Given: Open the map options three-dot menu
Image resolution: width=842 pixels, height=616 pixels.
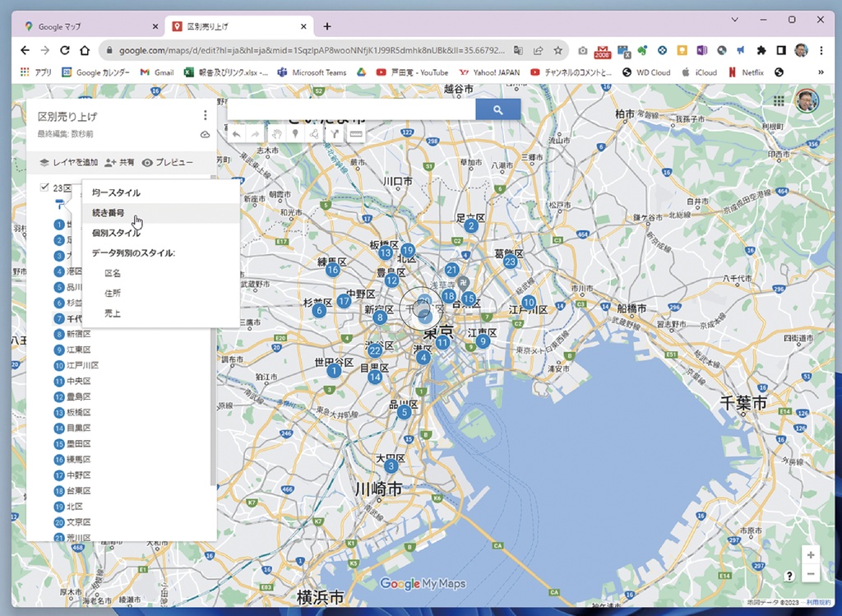Looking at the screenshot, I should [x=205, y=115].
